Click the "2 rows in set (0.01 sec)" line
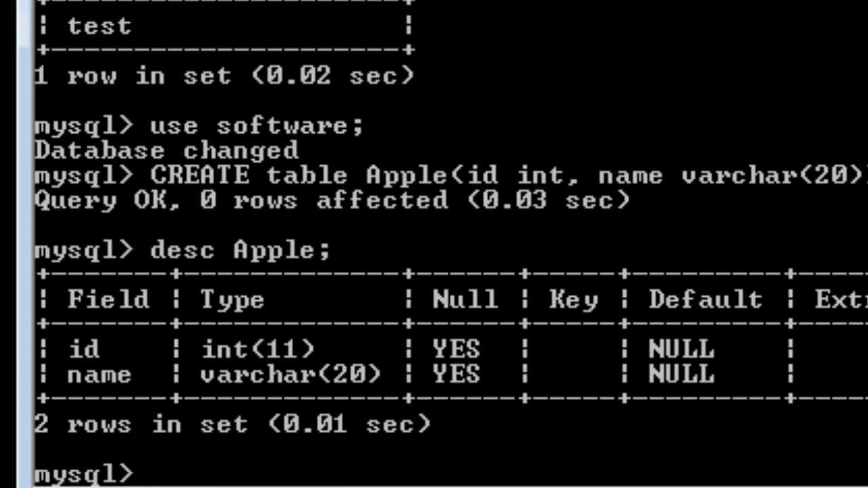 232,424
